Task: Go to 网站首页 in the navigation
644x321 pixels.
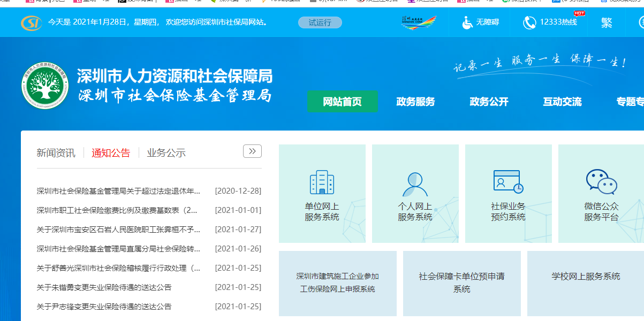Action: pyautogui.click(x=342, y=102)
